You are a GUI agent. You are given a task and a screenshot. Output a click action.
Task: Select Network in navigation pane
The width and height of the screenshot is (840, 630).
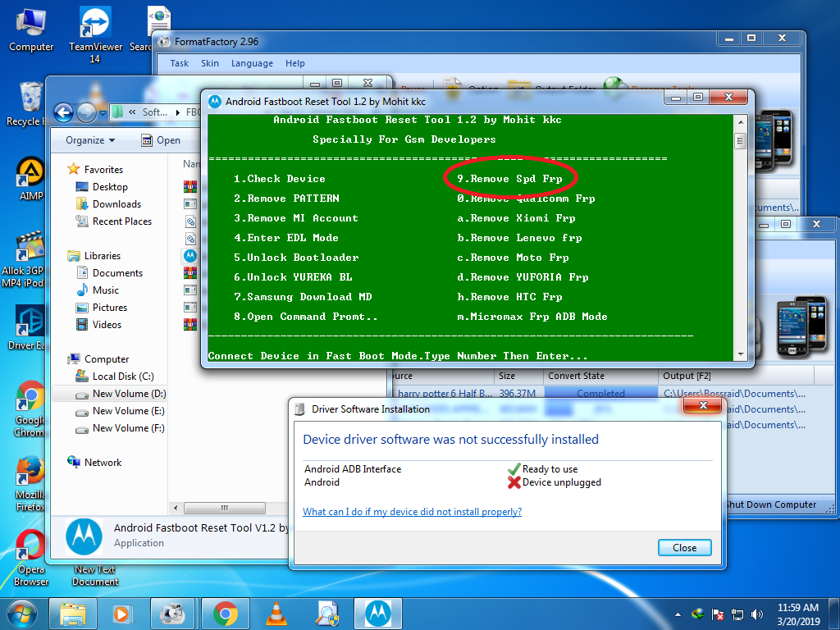point(94,463)
